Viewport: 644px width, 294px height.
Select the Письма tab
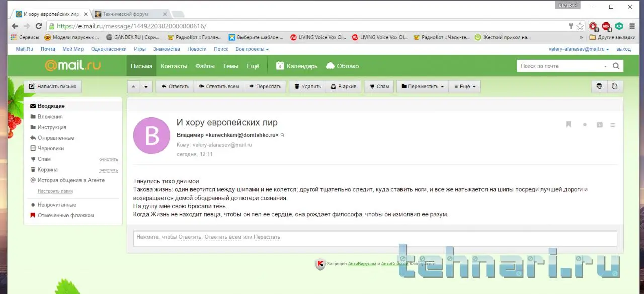[x=141, y=66]
